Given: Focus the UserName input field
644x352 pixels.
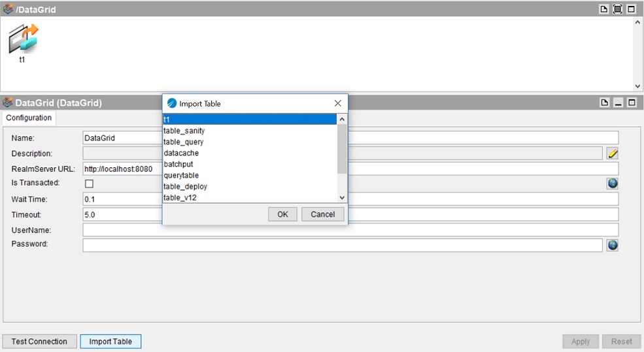Looking at the screenshot, I should [350, 230].
